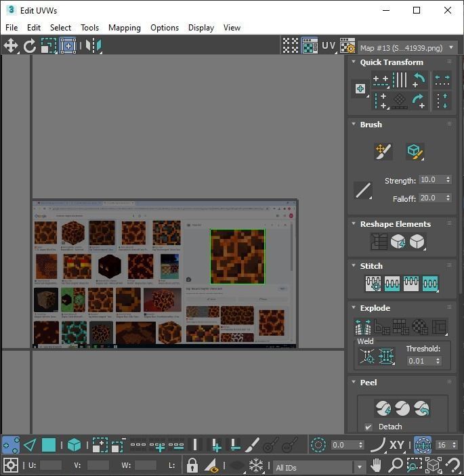Click Straighten Selection in Reshape Elements

[x=379, y=242]
